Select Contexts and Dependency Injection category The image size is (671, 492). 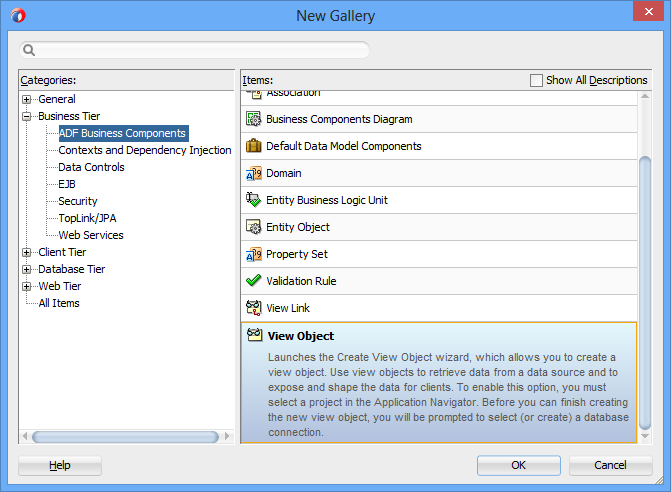pos(145,150)
